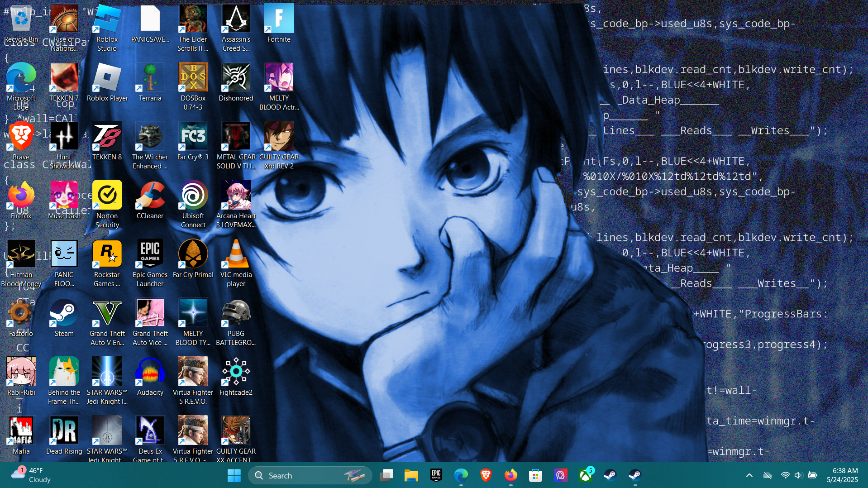Open Firefox from the taskbar
Screen dimensions: 868x488
[x=511, y=476]
